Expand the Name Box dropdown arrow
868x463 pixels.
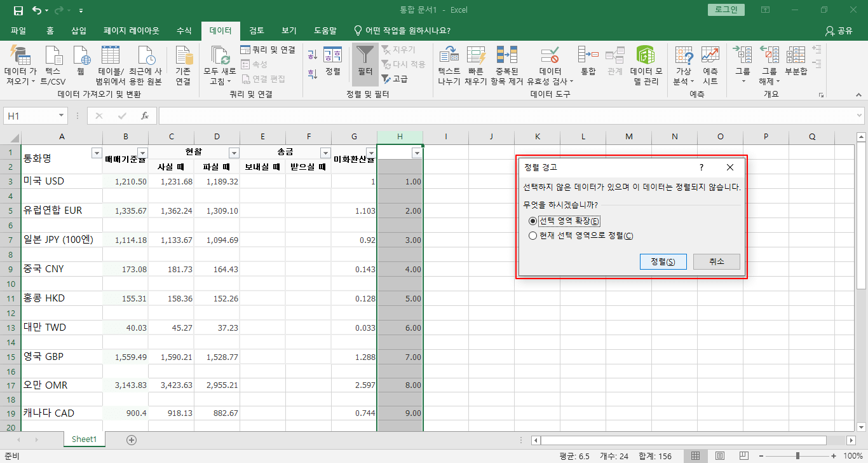pos(62,116)
